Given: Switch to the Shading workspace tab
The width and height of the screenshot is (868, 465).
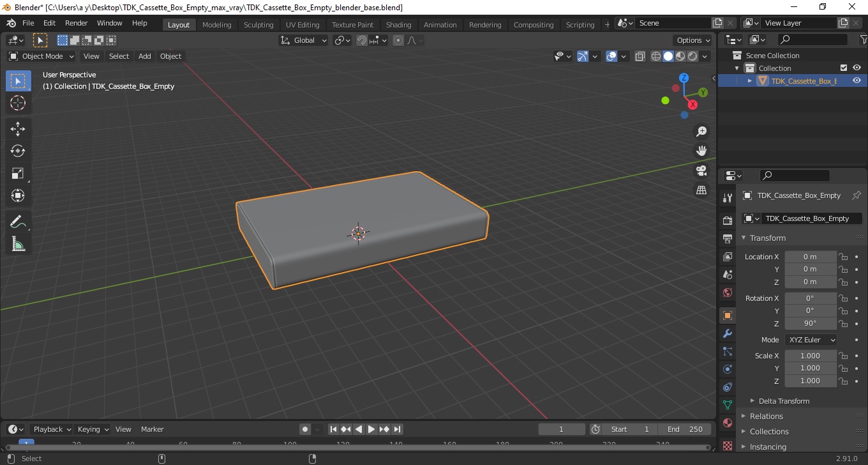Looking at the screenshot, I should (x=398, y=25).
